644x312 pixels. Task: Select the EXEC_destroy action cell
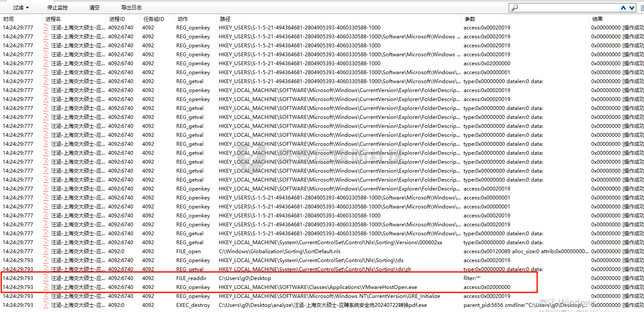coord(193,305)
